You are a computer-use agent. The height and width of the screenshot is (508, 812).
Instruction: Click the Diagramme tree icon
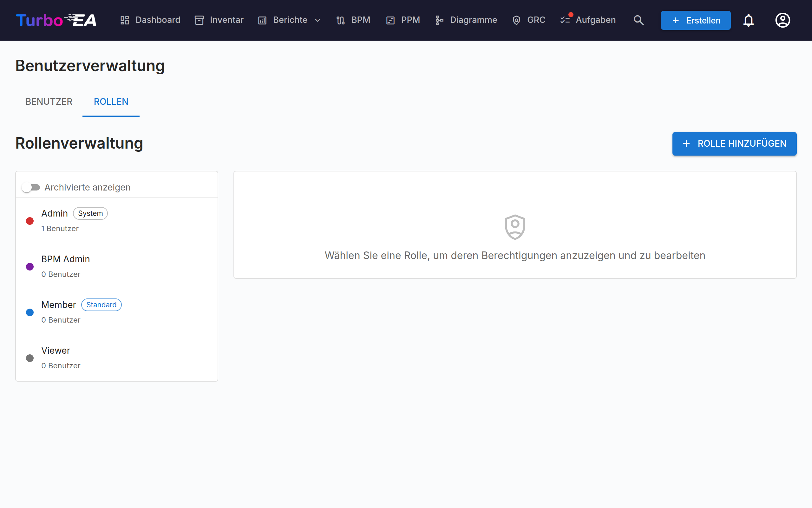click(x=439, y=20)
